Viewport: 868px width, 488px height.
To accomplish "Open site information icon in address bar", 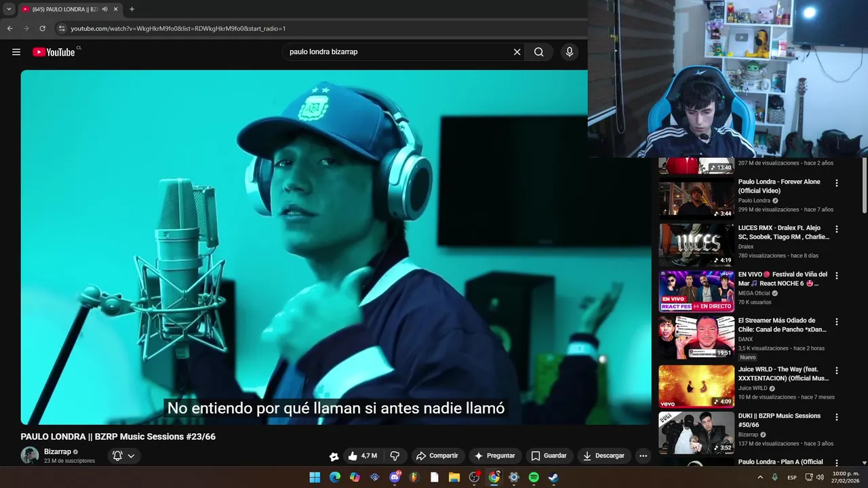I will (x=62, y=28).
